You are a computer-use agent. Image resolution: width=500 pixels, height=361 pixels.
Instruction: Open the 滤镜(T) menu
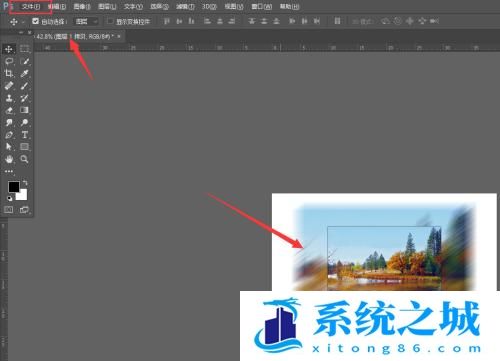coord(185,6)
